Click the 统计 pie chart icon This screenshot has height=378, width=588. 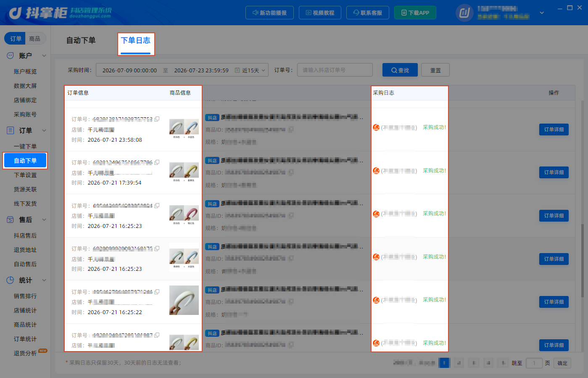pos(11,280)
